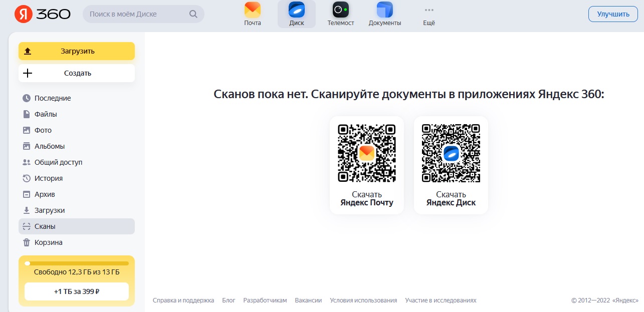Open Условия использования link
Viewport: 644px width, 312px height.
point(363,300)
